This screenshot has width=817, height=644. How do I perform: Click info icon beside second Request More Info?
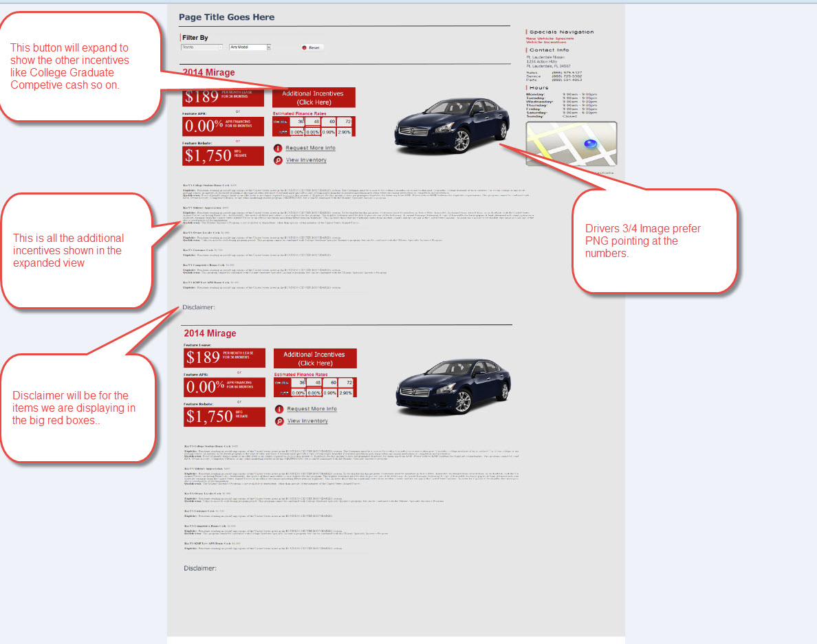279,409
